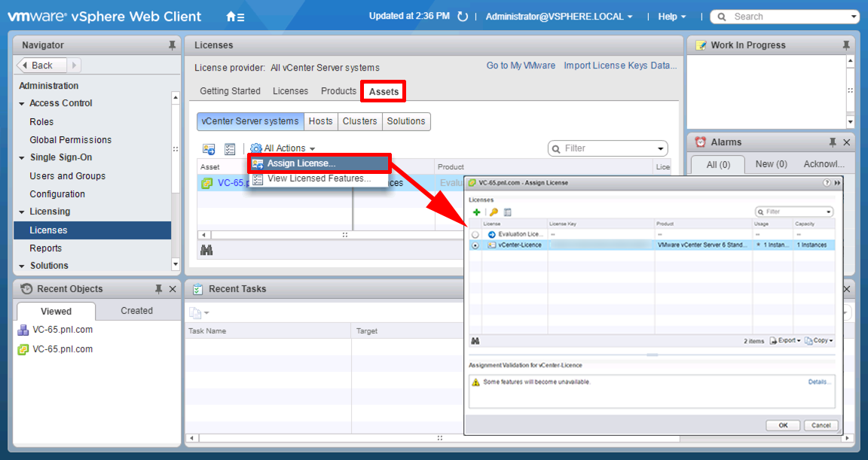The width and height of the screenshot is (868, 460).
Task: Click the search magnifier icon in the header
Action: [722, 17]
